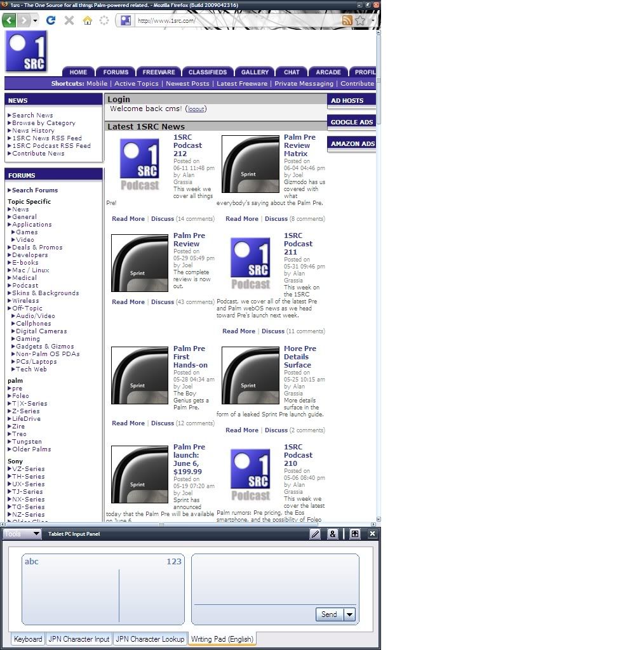Viewport: 644px width, 650px height.
Task: Click Discuss under Palm Pre First Hands-on
Action: [x=163, y=423]
